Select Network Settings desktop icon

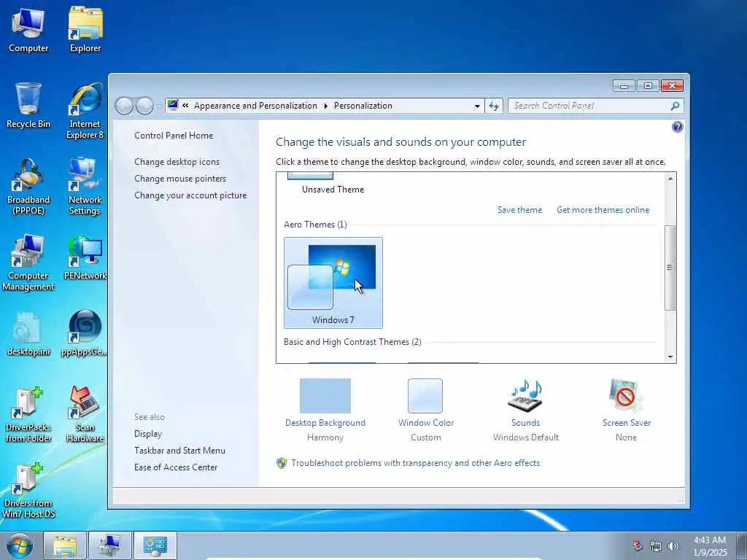(85, 187)
